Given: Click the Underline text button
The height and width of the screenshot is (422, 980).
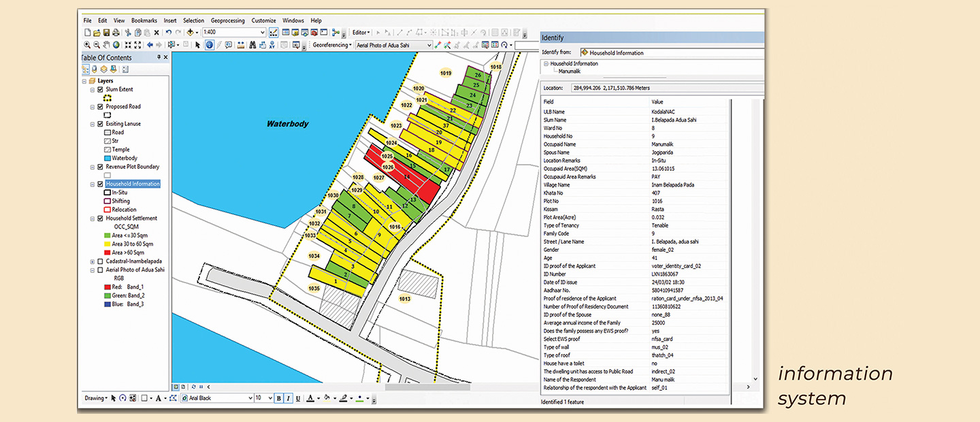Looking at the screenshot, I should tap(298, 398).
